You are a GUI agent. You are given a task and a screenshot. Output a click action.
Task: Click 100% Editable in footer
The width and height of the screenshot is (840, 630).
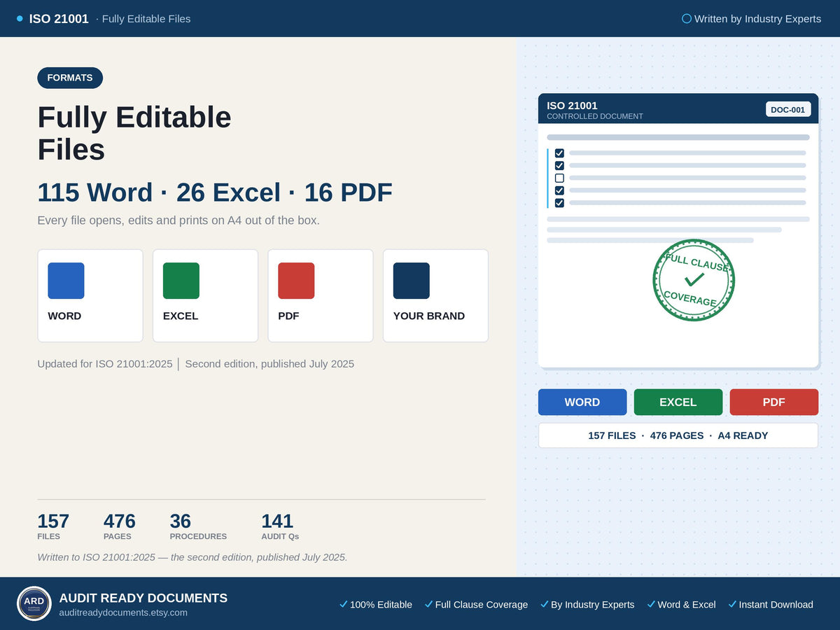point(381,604)
